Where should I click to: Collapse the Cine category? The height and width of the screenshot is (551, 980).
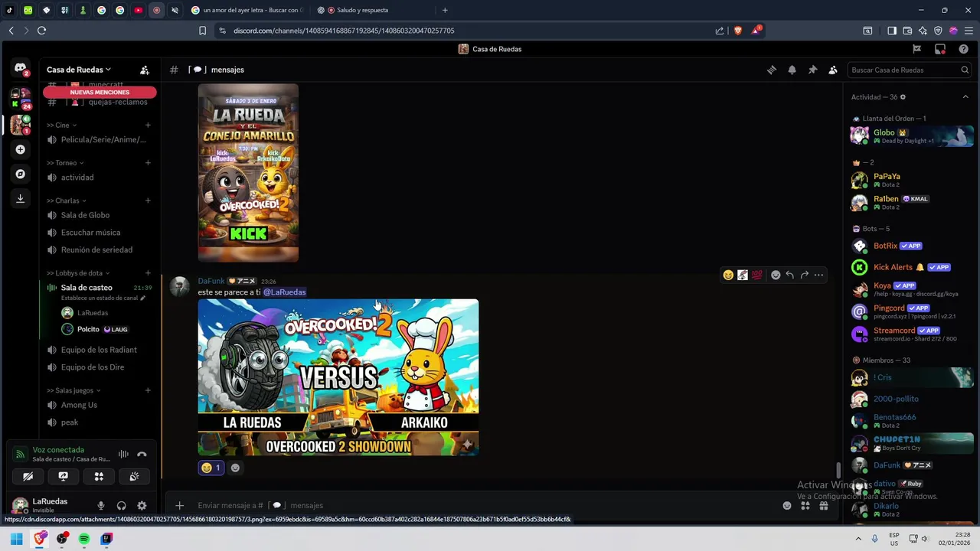click(61, 125)
